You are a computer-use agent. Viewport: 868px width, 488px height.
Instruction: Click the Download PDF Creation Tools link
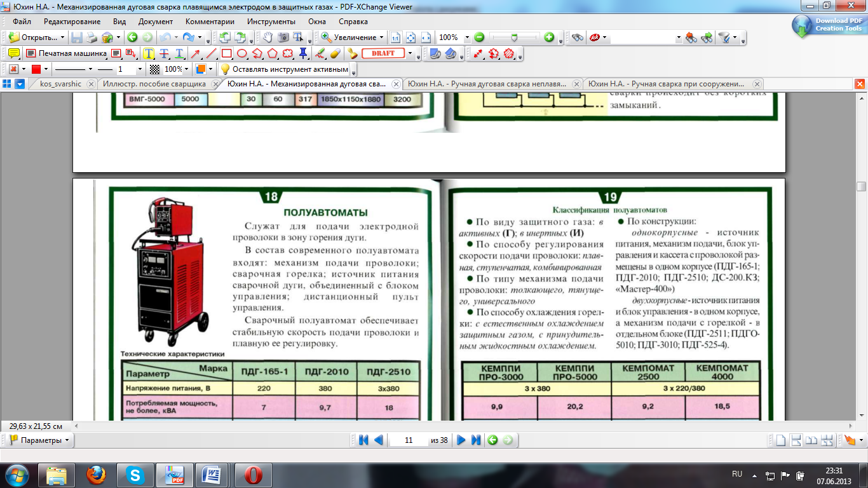click(829, 25)
